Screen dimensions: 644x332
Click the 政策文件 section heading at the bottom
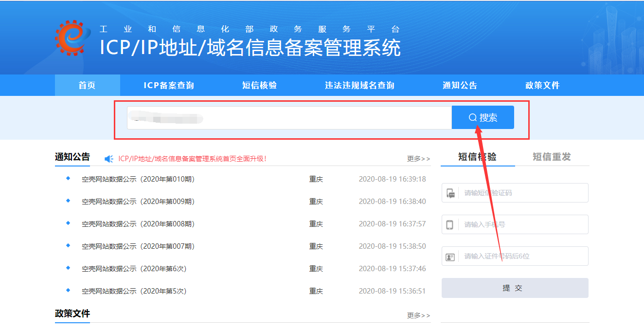(x=72, y=314)
